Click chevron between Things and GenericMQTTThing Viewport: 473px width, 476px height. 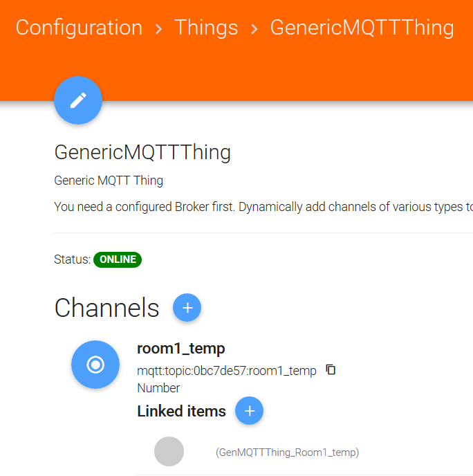coord(254,28)
